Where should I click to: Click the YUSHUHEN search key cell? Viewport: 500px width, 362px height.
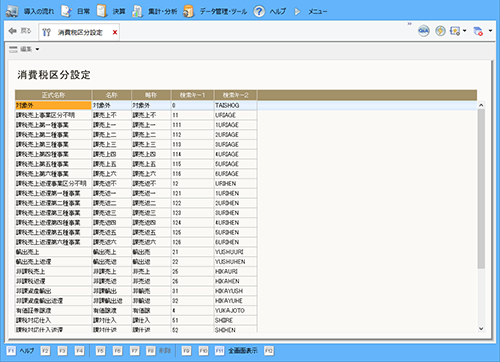click(235, 262)
